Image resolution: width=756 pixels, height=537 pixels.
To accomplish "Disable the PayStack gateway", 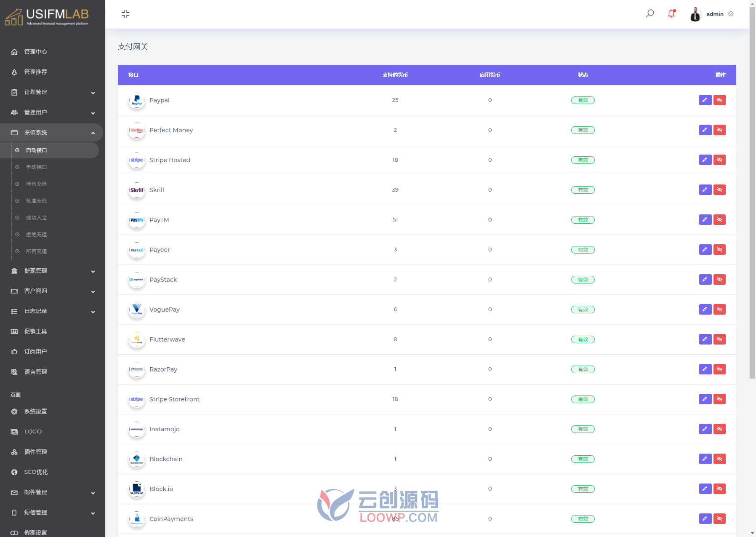I will pyautogui.click(x=719, y=280).
